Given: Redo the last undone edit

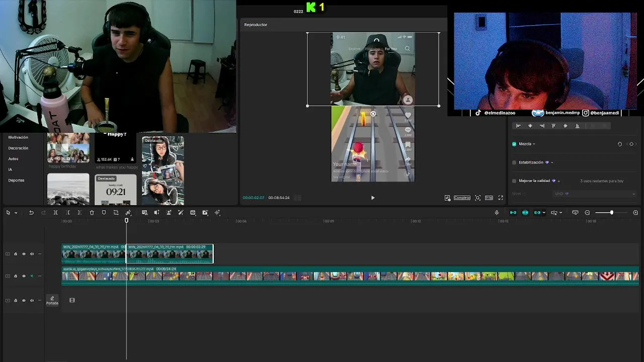Looking at the screenshot, I should (43, 213).
